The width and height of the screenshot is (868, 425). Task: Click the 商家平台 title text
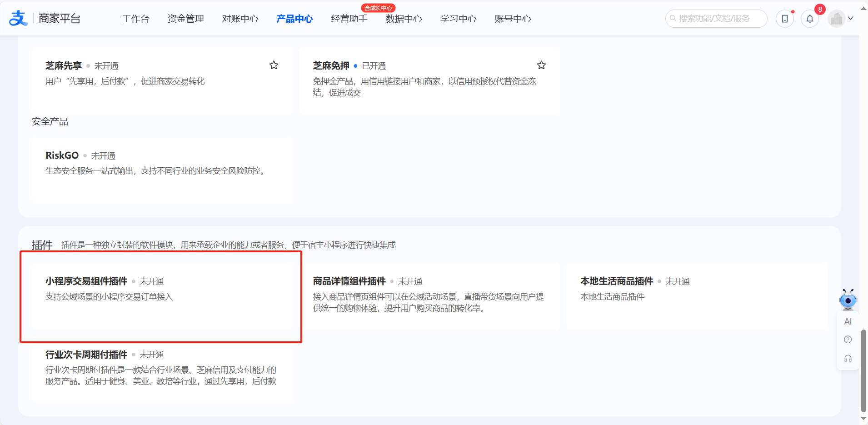[x=60, y=19]
